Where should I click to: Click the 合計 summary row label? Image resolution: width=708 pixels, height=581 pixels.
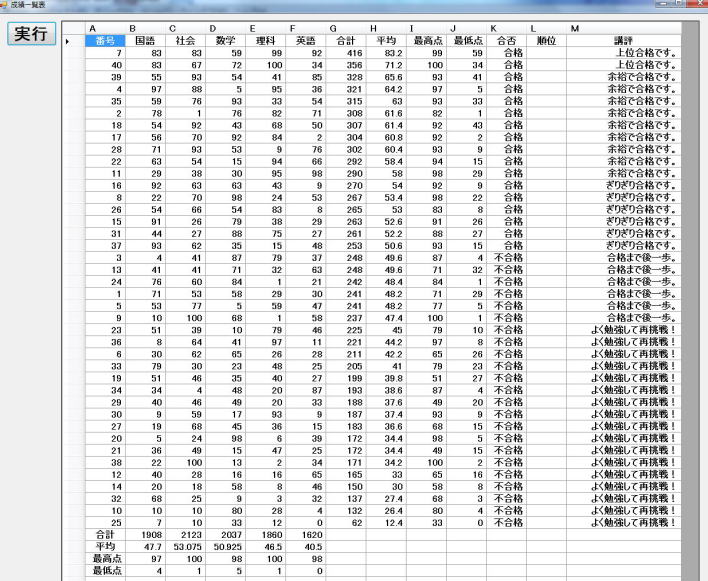point(105,535)
